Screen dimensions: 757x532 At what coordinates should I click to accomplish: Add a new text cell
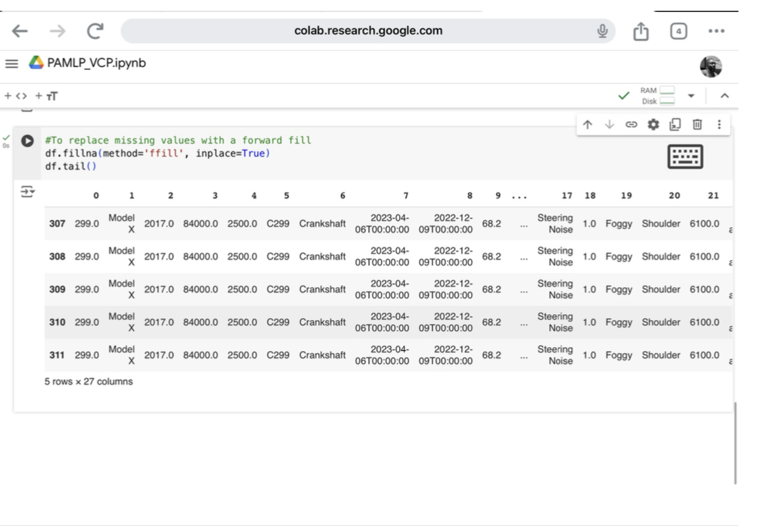(x=50, y=96)
